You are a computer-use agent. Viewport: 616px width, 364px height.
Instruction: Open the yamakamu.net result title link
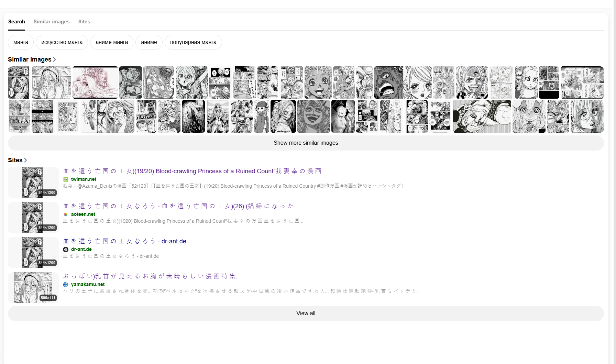coord(150,276)
